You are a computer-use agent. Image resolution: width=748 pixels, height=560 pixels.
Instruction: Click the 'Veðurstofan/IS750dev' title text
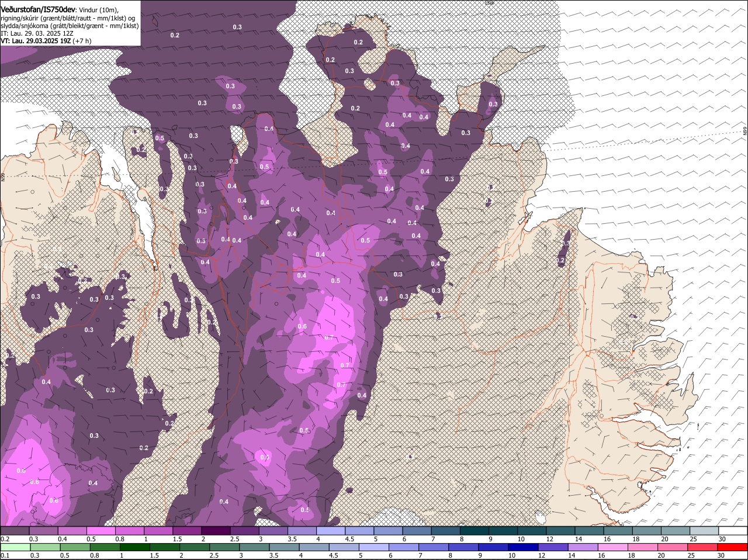point(37,10)
